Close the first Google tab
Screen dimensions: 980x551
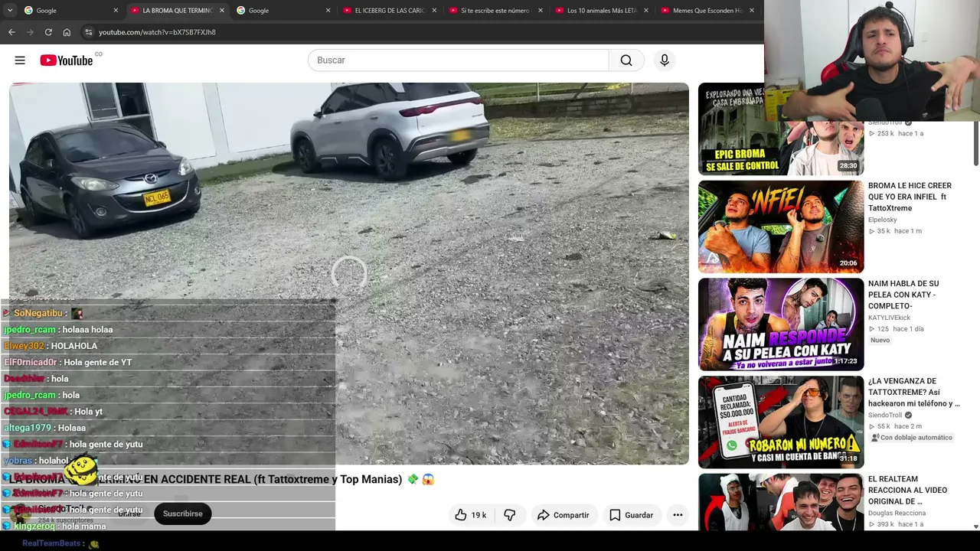[x=116, y=11]
